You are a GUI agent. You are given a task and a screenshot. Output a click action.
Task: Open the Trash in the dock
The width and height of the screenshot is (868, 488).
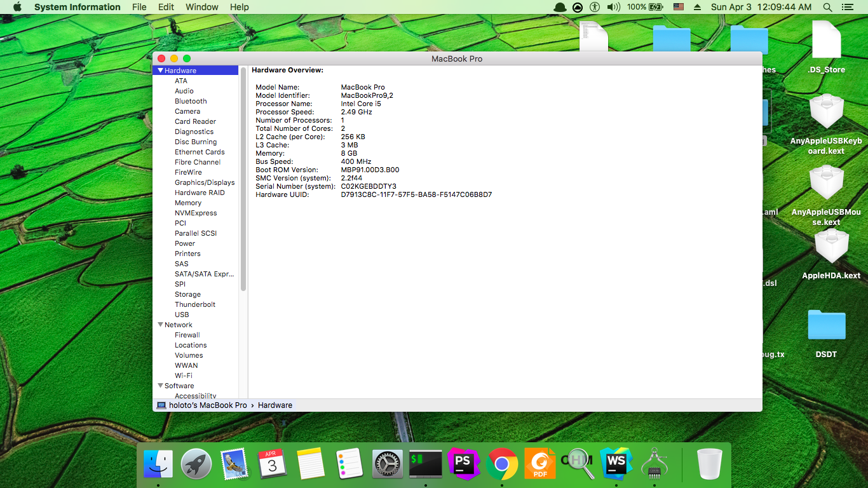pos(709,464)
